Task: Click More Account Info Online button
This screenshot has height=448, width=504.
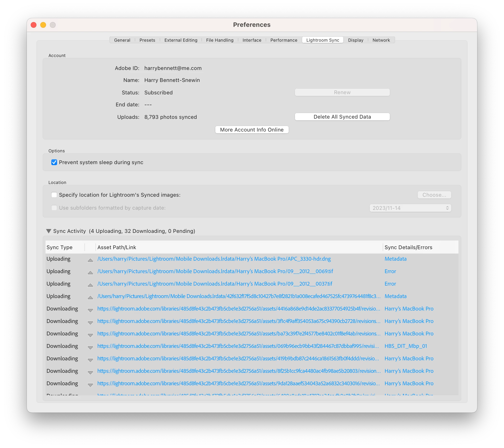Action: coord(252,130)
